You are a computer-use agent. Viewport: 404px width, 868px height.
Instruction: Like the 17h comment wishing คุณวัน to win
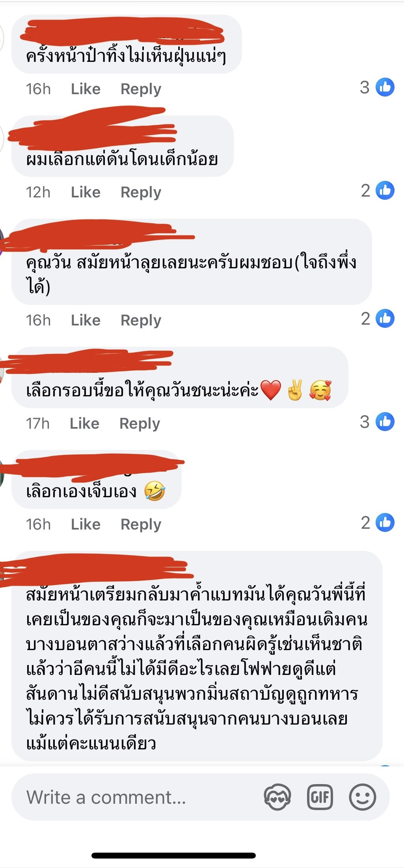[x=84, y=423]
